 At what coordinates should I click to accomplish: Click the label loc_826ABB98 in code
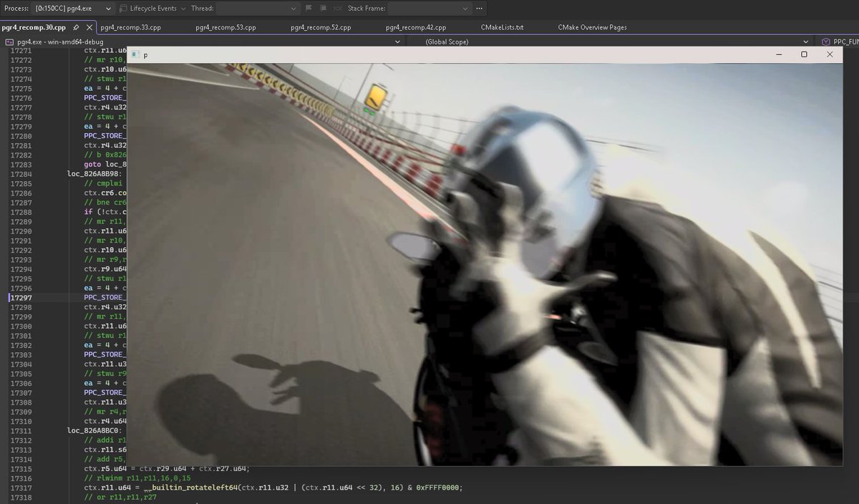pyautogui.click(x=94, y=174)
